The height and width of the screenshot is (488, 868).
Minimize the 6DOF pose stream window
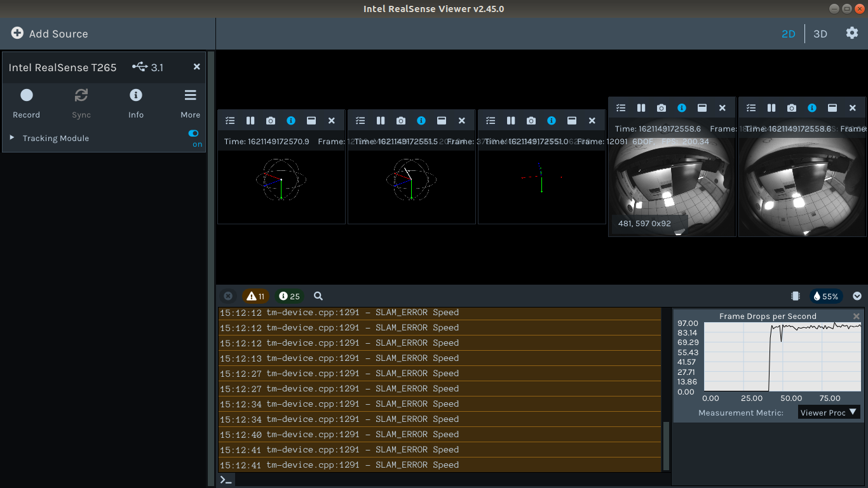572,121
